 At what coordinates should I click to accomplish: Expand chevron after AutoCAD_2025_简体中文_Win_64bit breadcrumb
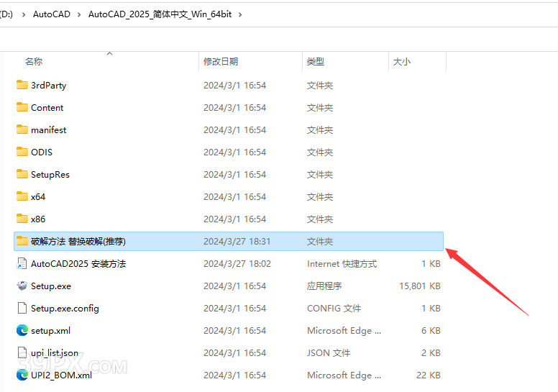coord(240,14)
